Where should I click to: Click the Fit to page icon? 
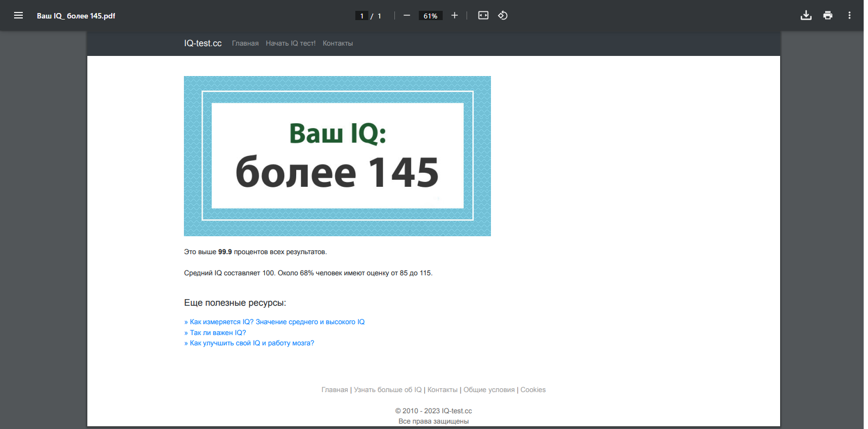click(x=483, y=15)
